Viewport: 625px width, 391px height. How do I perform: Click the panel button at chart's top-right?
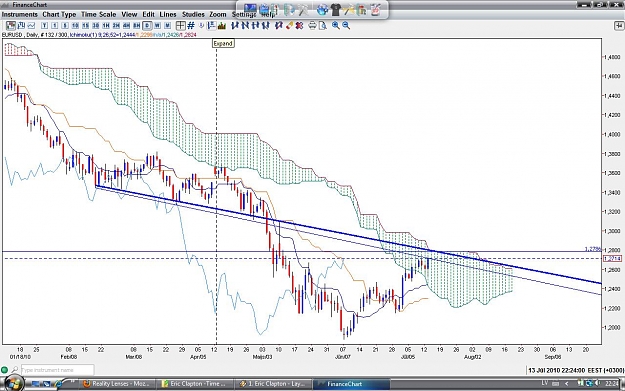[x=619, y=26]
